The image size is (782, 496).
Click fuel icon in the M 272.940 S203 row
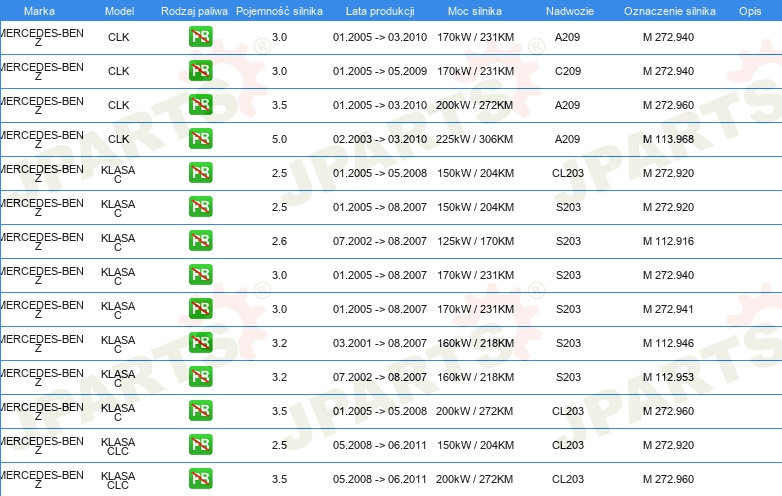coord(200,275)
